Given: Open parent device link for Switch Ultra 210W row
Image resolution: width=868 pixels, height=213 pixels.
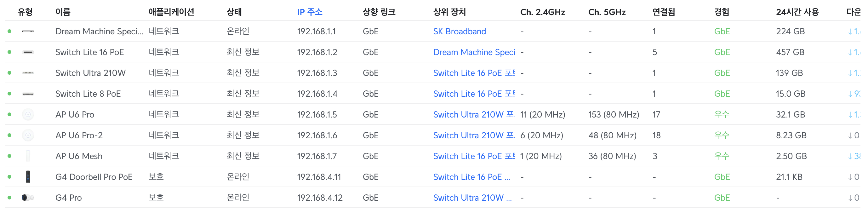Looking at the screenshot, I should [x=474, y=73].
